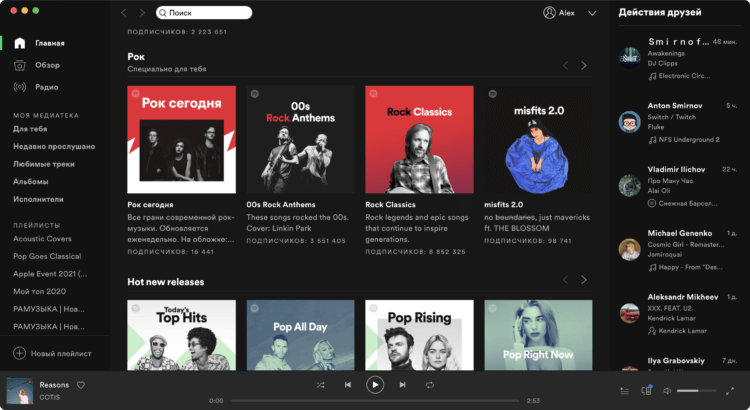Adjust the volume slider

click(696, 391)
